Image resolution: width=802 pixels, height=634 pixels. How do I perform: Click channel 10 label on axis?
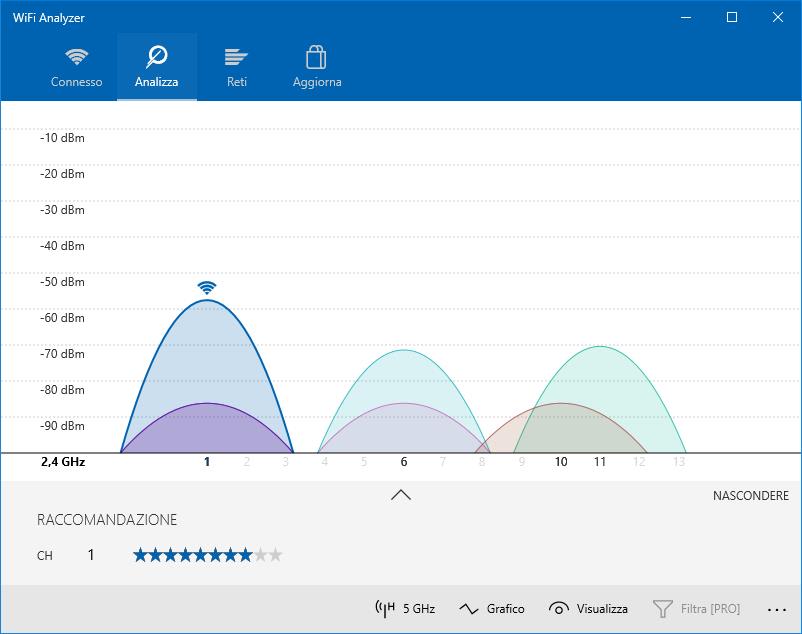(561, 462)
